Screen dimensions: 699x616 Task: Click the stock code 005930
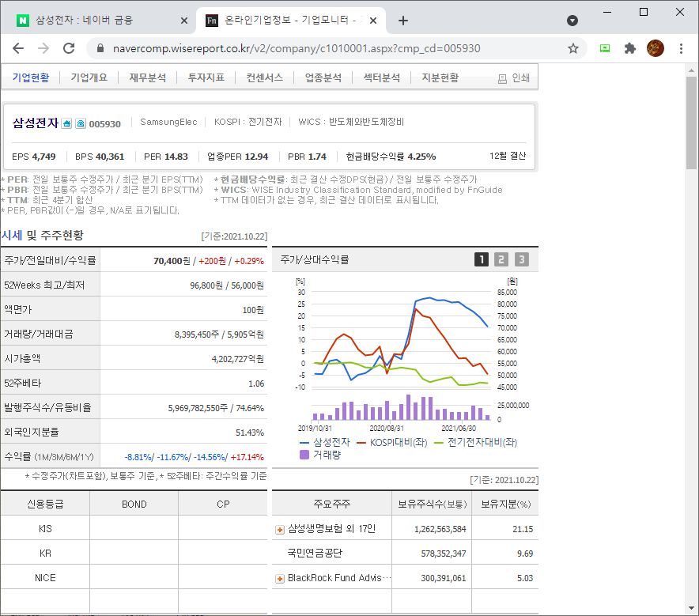[104, 124]
